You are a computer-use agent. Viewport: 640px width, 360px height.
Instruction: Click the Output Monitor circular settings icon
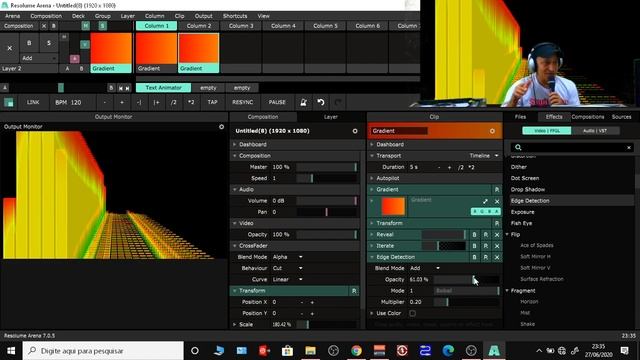point(221,127)
